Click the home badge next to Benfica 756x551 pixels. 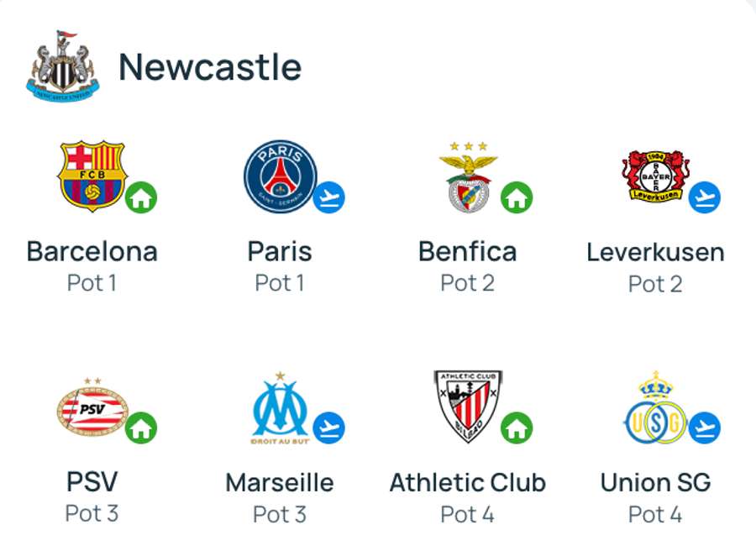point(517,197)
